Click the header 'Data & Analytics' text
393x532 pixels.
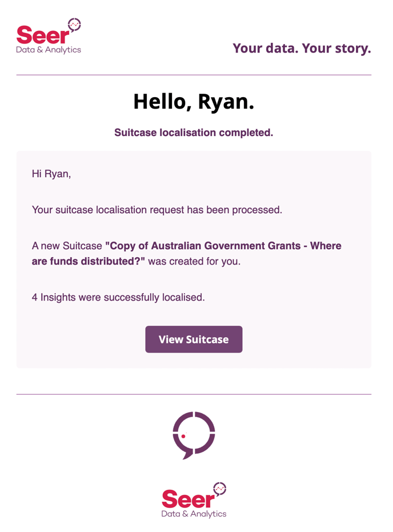tap(49, 50)
